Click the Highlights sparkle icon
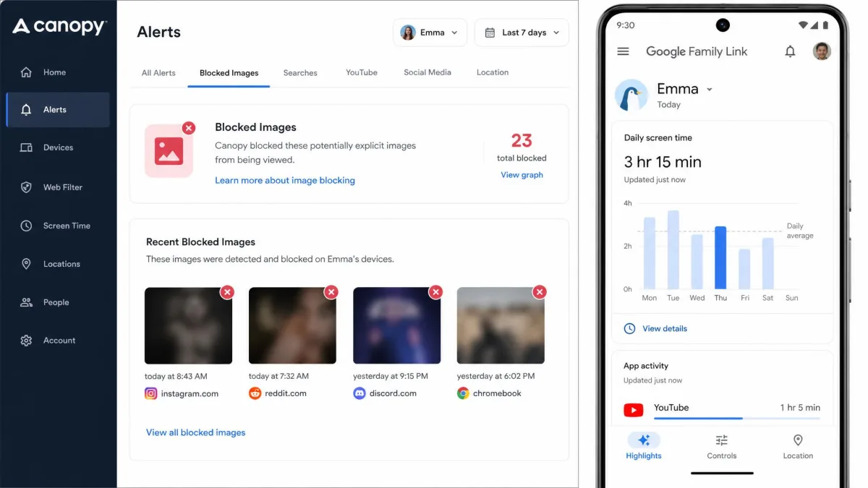 pyautogui.click(x=644, y=440)
